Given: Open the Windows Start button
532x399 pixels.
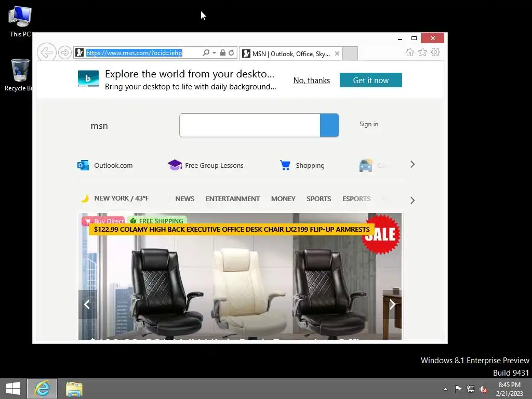Looking at the screenshot, I should pyautogui.click(x=13, y=389).
